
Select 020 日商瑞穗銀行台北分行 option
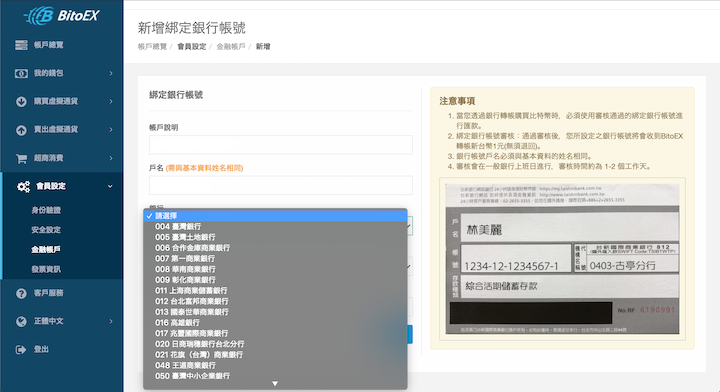coord(275,344)
